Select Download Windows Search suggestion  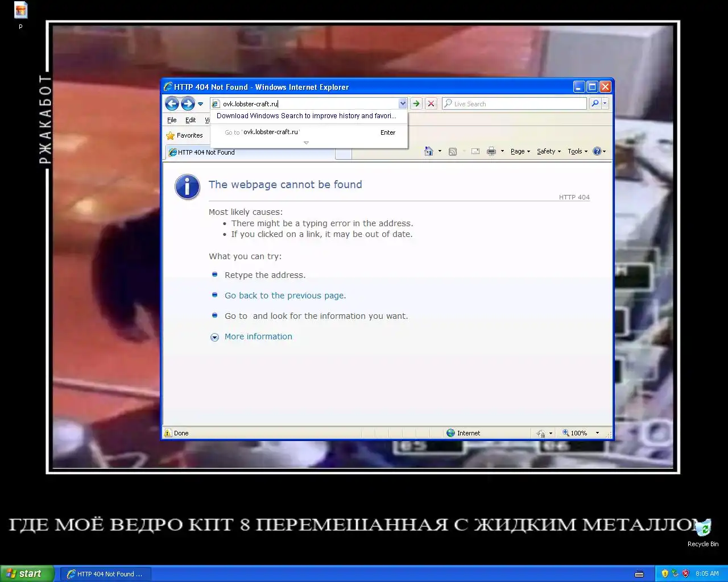point(307,116)
